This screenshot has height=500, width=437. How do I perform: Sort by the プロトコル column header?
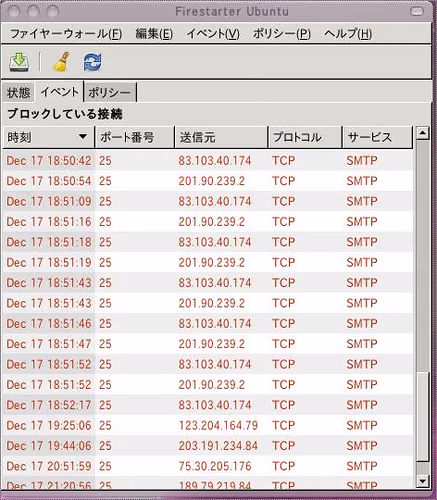coord(305,137)
